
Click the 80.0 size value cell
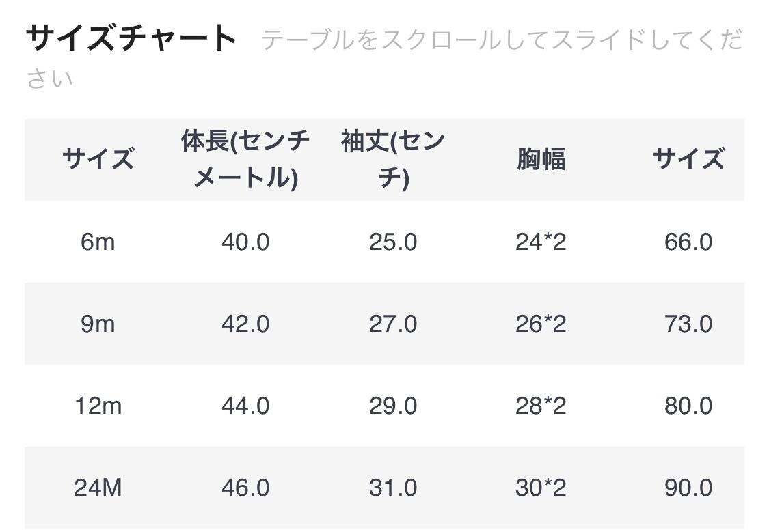click(x=688, y=406)
